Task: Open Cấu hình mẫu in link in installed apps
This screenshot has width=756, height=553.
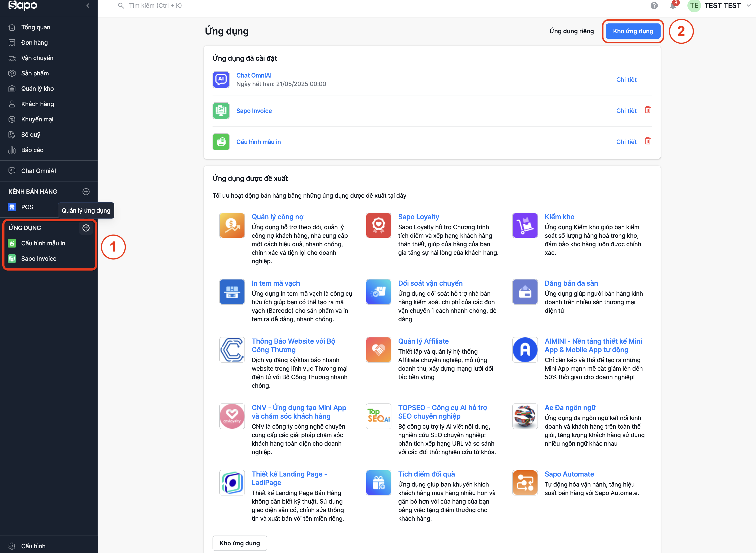Action: pos(258,142)
